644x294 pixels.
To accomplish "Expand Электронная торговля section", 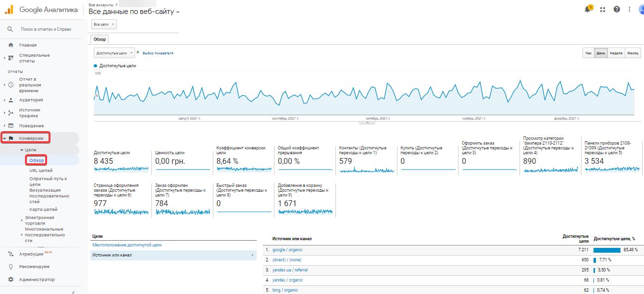I will point(22,220).
